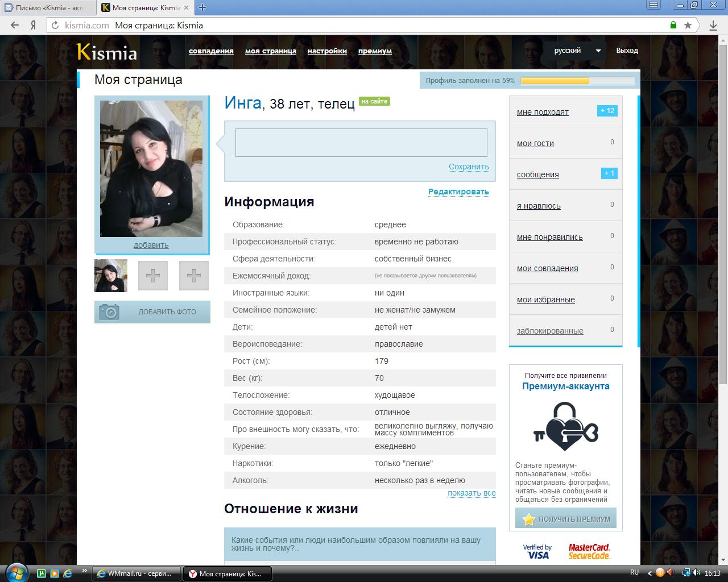The width and height of the screenshot is (728, 582).
Task: Click the Выход logout link
Action: (x=627, y=51)
